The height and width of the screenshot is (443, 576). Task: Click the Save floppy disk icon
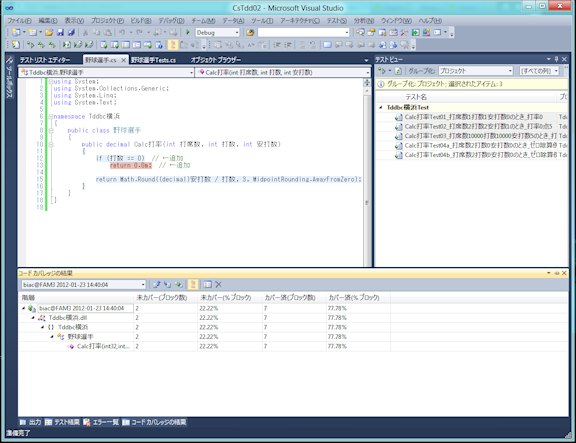pos(60,32)
